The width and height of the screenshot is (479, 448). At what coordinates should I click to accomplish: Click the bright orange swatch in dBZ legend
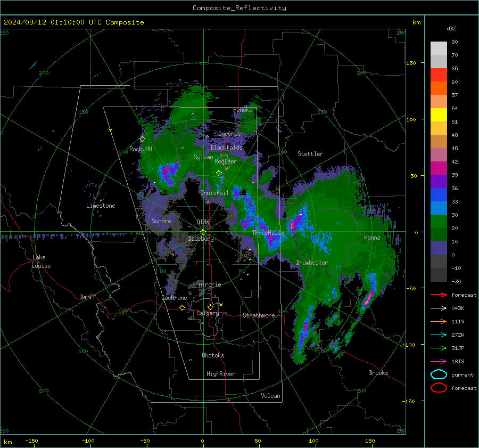pos(439,88)
